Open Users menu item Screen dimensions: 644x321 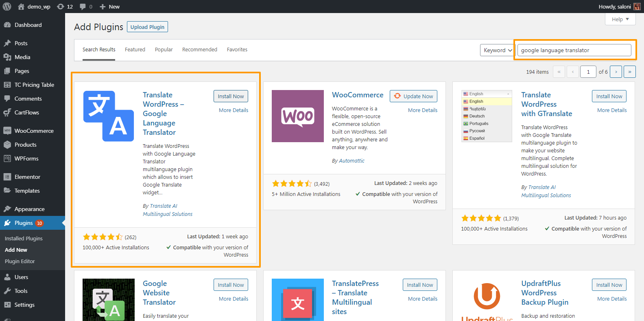coord(33,277)
